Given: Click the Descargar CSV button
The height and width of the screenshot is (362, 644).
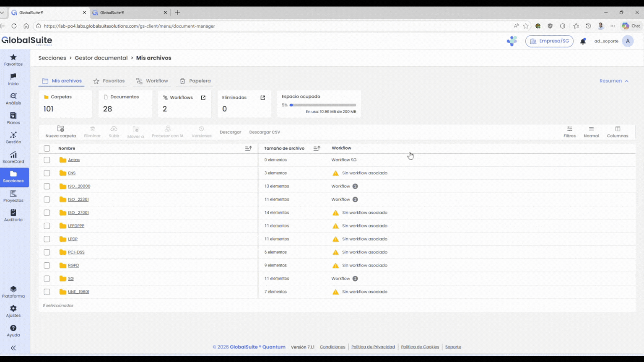Looking at the screenshot, I should [265, 132].
